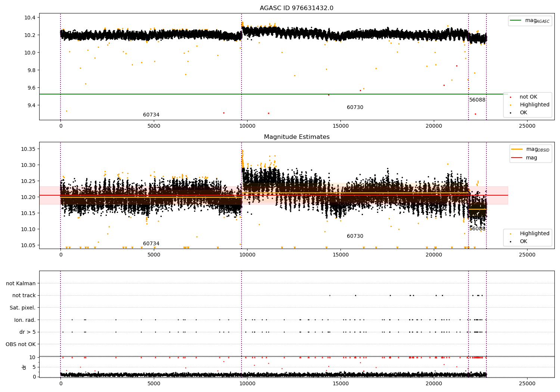Screen dimensions: 560x392
Task: Click the 9.4 y-axis tick in top plot
Action: (32, 105)
